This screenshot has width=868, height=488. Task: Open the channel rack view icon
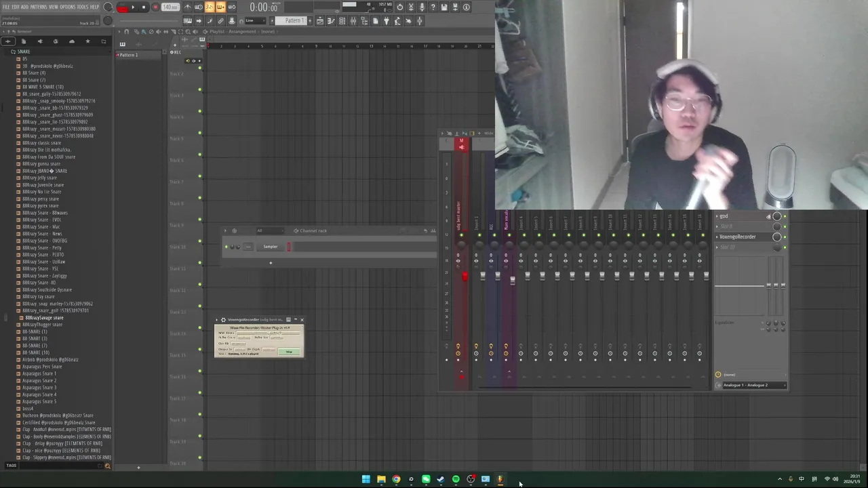(x=342, y=21)
